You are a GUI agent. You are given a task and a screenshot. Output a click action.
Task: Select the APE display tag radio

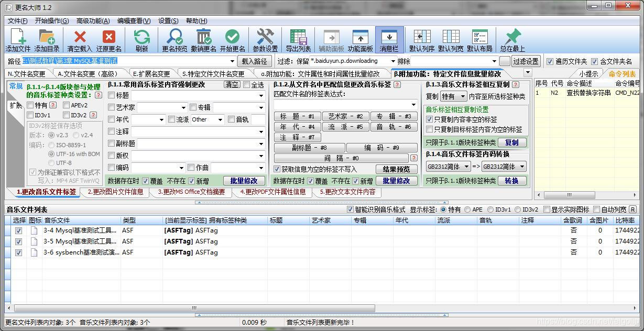pyautogui.click(x=467, y=209)
